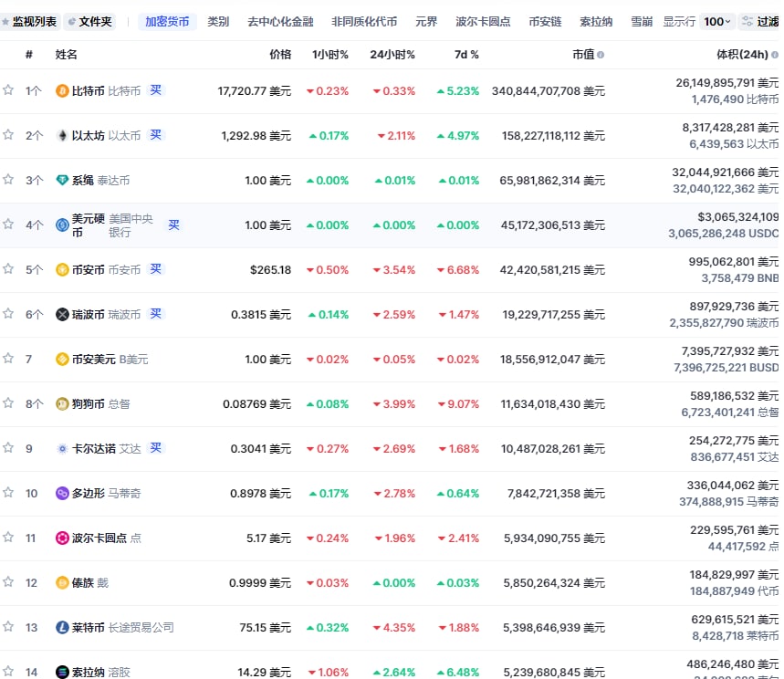Image resolution: width=784 pixels, height=679 pixels.
Task: Star 以太坊 to add to watchlist
Action: coord(8,134)
